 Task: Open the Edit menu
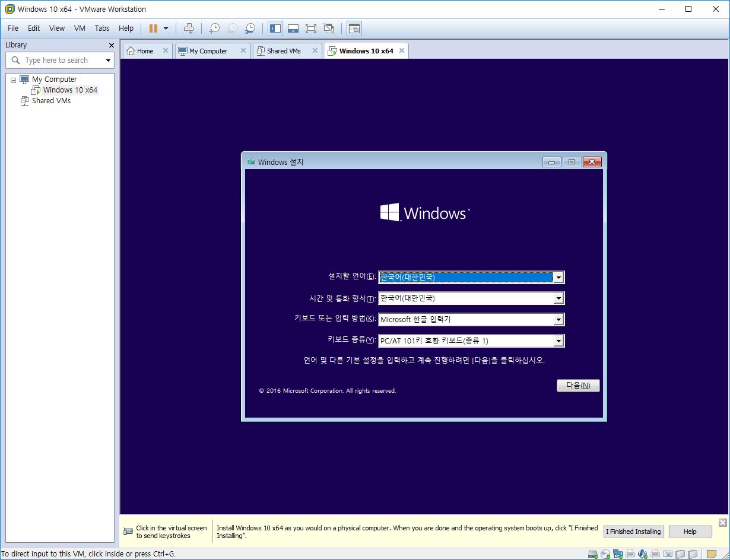click(34, 28)
